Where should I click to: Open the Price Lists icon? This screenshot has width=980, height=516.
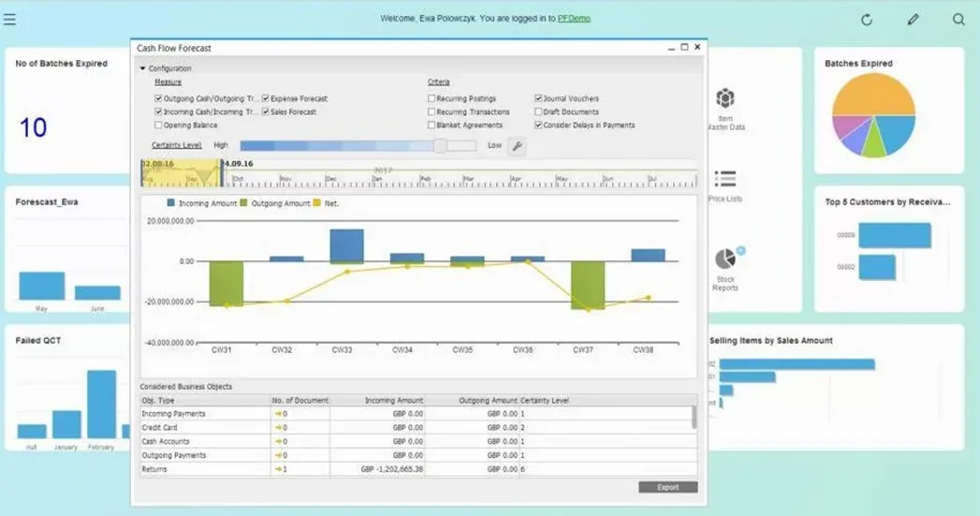[724, 179]
